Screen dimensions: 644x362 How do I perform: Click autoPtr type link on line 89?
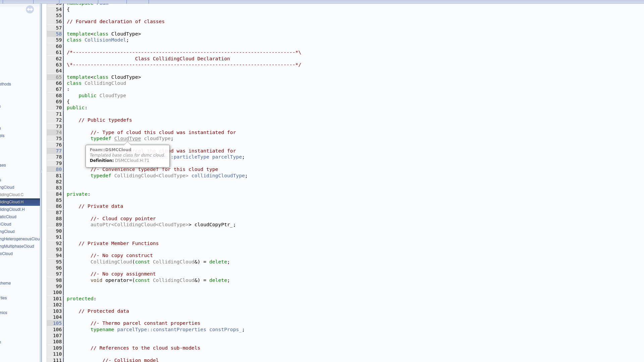click(x=101, y=225)
